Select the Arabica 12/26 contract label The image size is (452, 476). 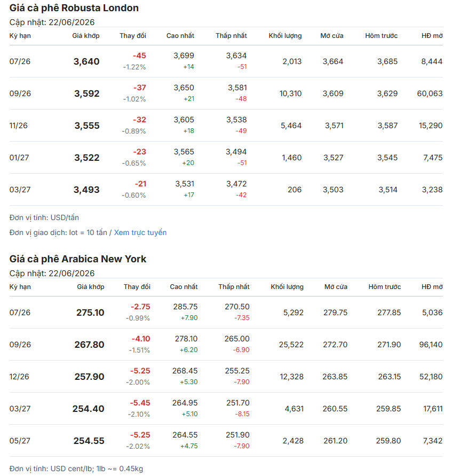tap(19, 377)
